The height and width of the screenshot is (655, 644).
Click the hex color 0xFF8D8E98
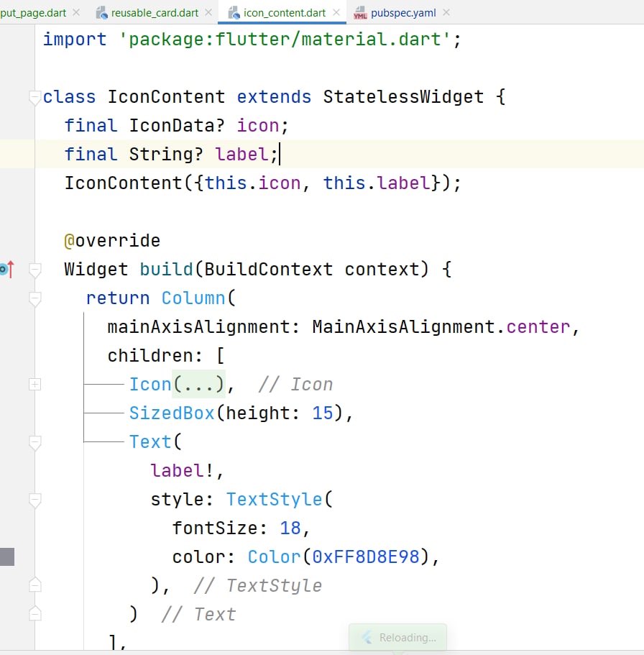click(x=365, y=557)
